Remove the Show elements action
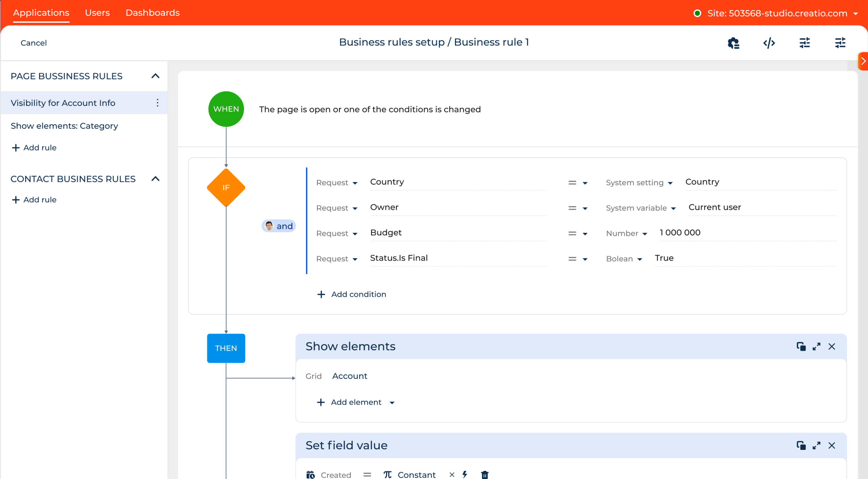This screenshot has height=479, width=868. [x=832, y=347]
